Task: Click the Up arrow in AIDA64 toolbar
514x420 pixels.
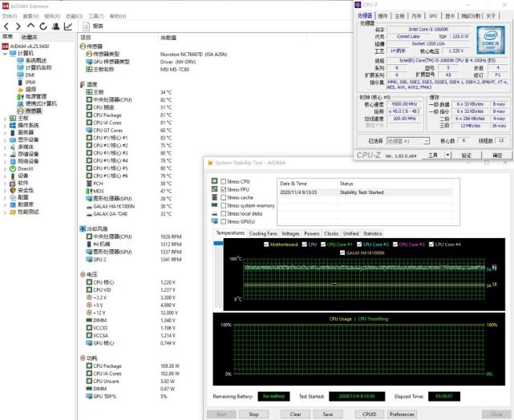Action: pyautogui.click(x=32, y=26)
